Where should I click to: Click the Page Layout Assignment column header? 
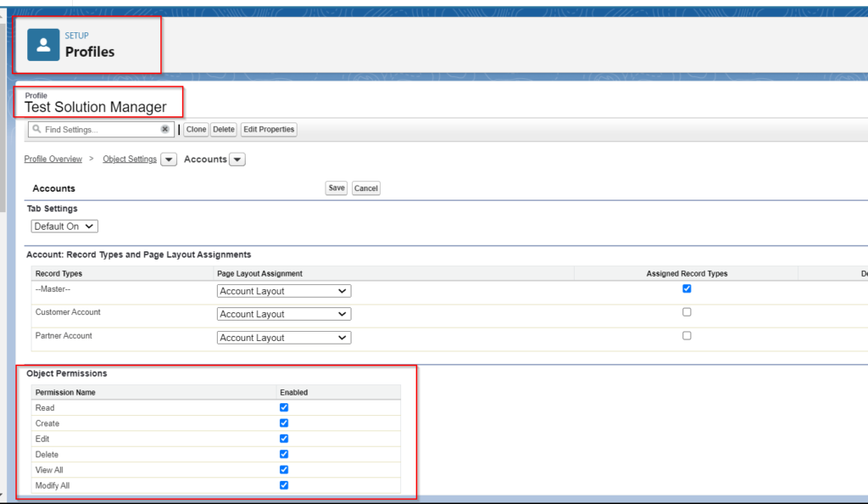(x=259, y=273)
